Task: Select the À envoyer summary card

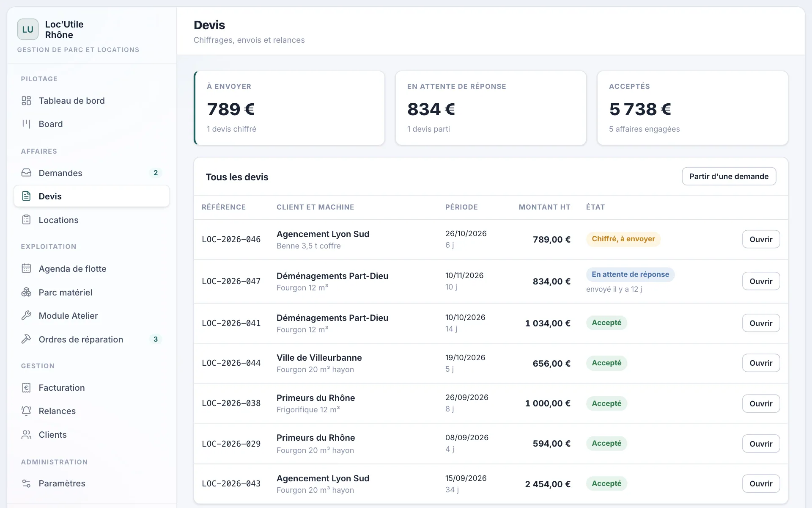Action: pyautogui.click(x=289, y=108)
